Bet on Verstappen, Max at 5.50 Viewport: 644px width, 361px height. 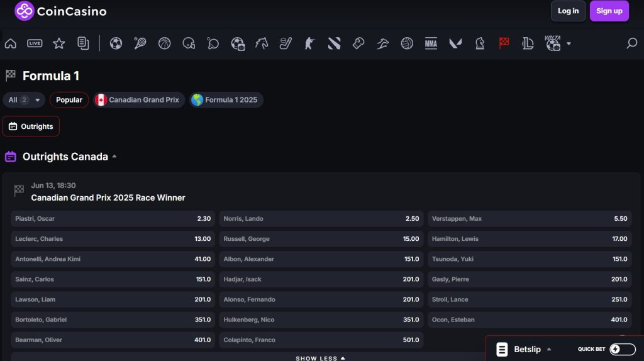[x=530, y=218]
